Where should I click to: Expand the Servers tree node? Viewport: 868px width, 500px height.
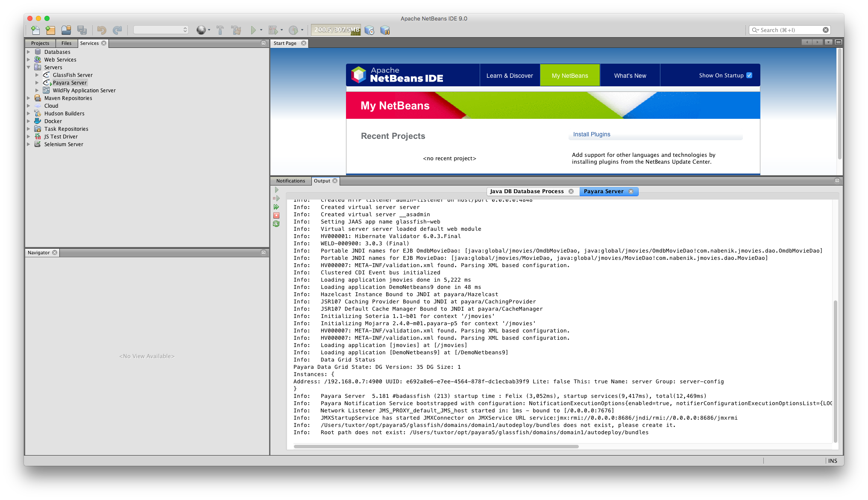29,67
